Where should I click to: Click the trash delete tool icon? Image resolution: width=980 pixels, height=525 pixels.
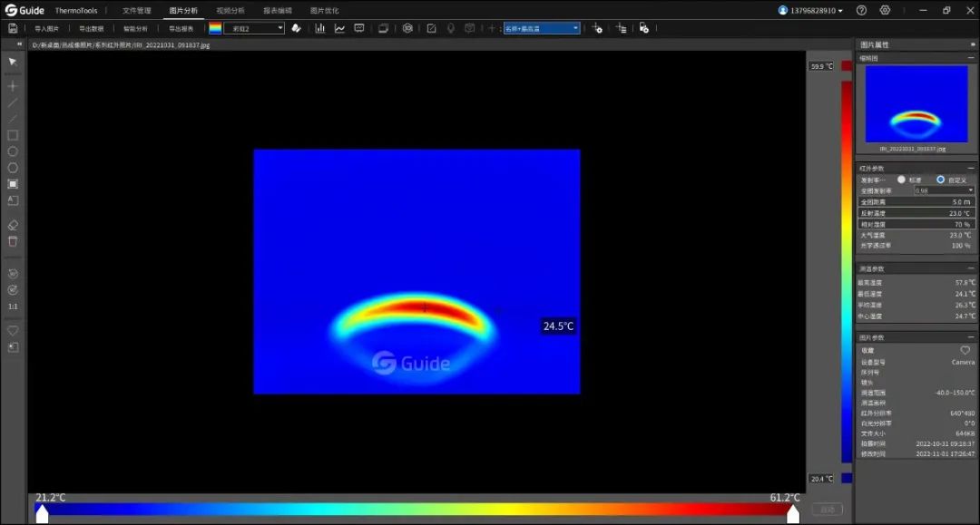(x=13, y=241)
